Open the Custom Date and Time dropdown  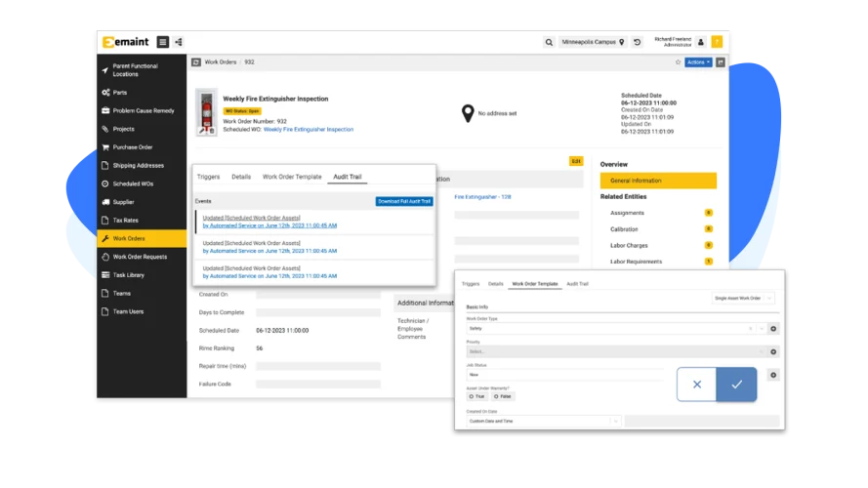point(543,421)
